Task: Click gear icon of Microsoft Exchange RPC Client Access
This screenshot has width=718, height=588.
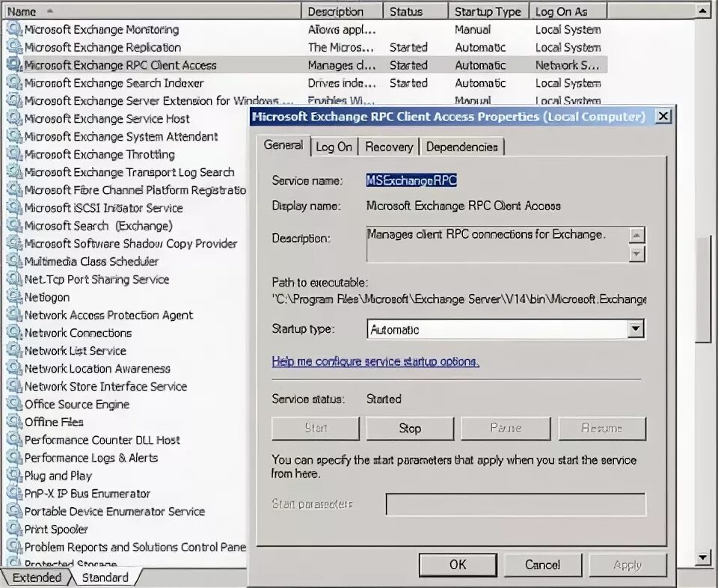Action: click(x=14, y=66)
